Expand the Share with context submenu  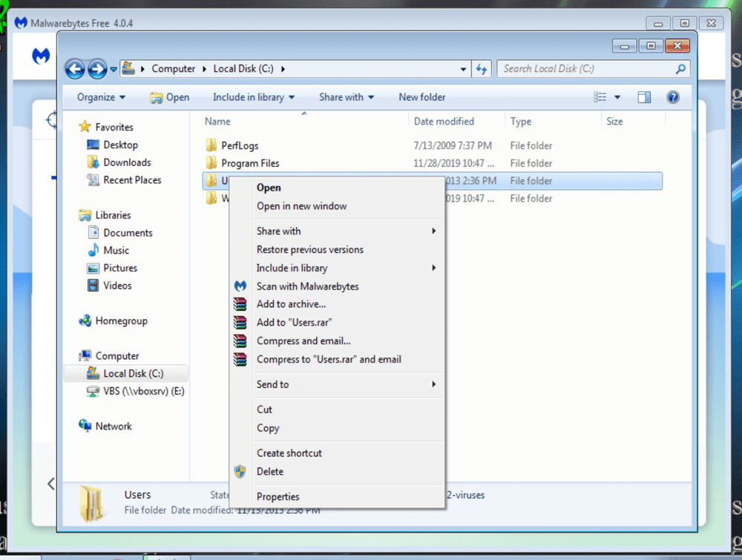[337, 231]
